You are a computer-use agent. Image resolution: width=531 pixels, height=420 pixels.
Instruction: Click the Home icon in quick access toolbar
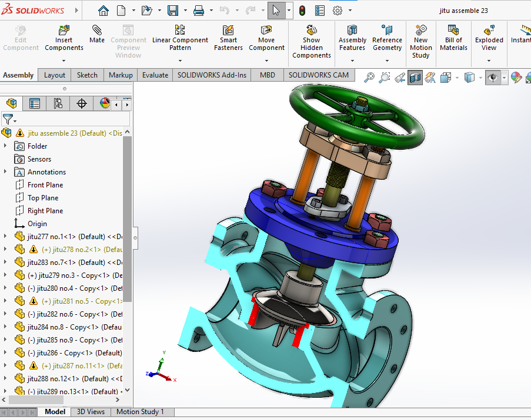point(103,11)
